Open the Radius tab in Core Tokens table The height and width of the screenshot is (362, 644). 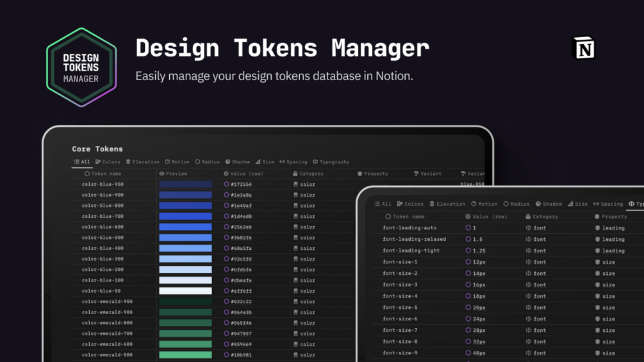click(x=207, y=161)
